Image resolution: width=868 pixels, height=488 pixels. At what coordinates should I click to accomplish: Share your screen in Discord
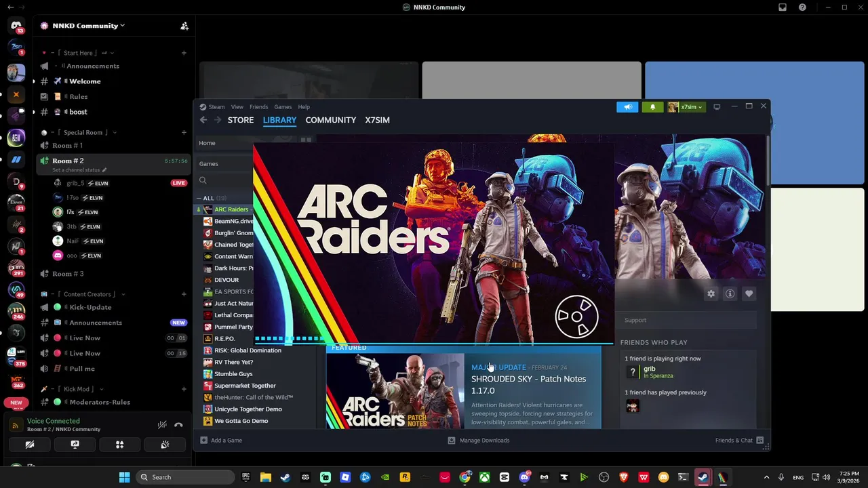[75, 445]
